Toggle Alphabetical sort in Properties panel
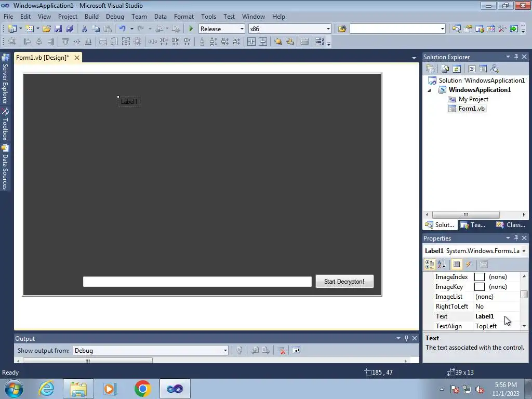This screenshot has height=399, width=532. click(x=442, y=264)
